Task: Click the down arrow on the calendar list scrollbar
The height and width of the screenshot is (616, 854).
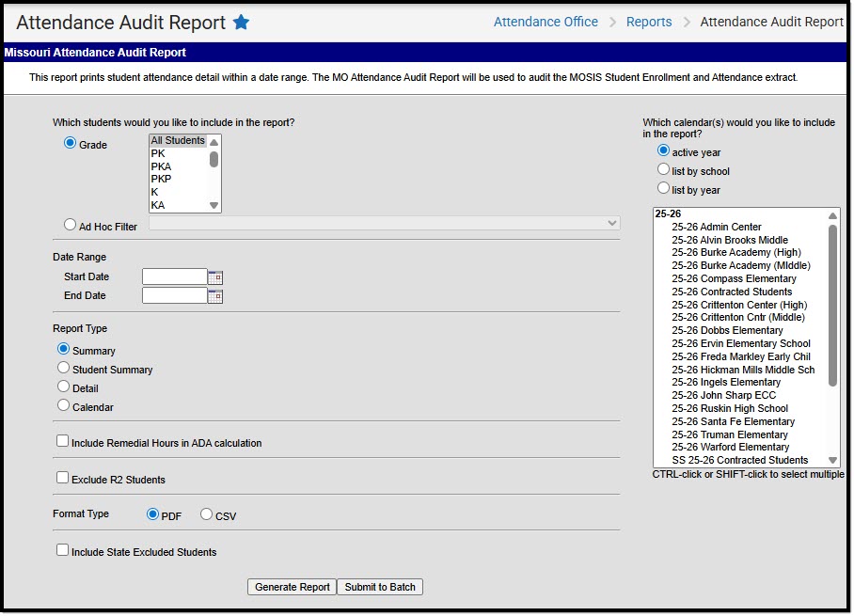Action: (x=831, y=461)
